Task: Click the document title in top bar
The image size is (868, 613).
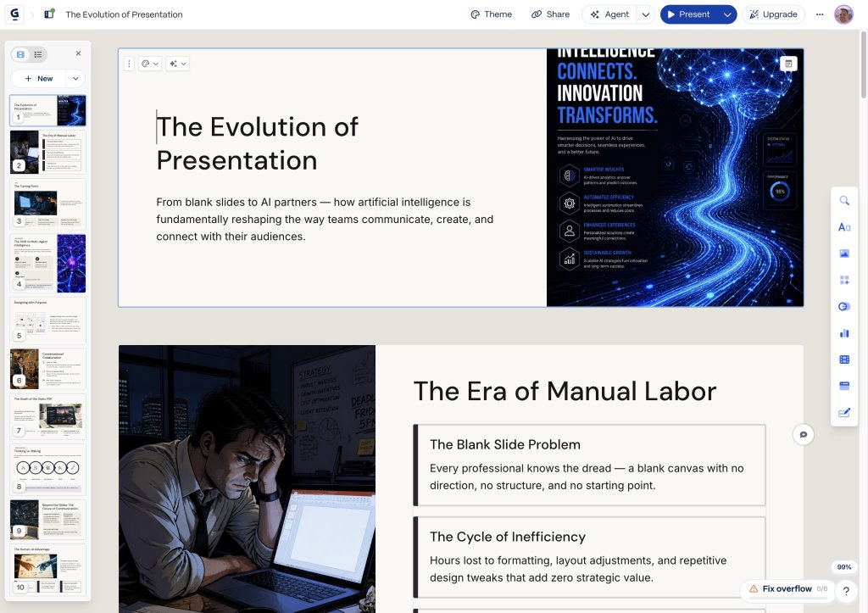Action: tap(124, 14)
